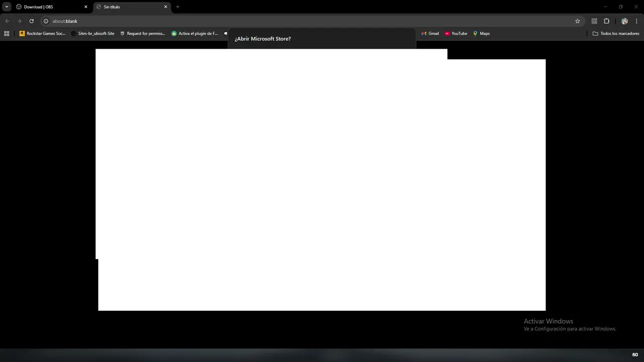Minimize the Chrome window
Image resolution: width=644 pixels, height=362 pixels.
click(x=605, y=7)
